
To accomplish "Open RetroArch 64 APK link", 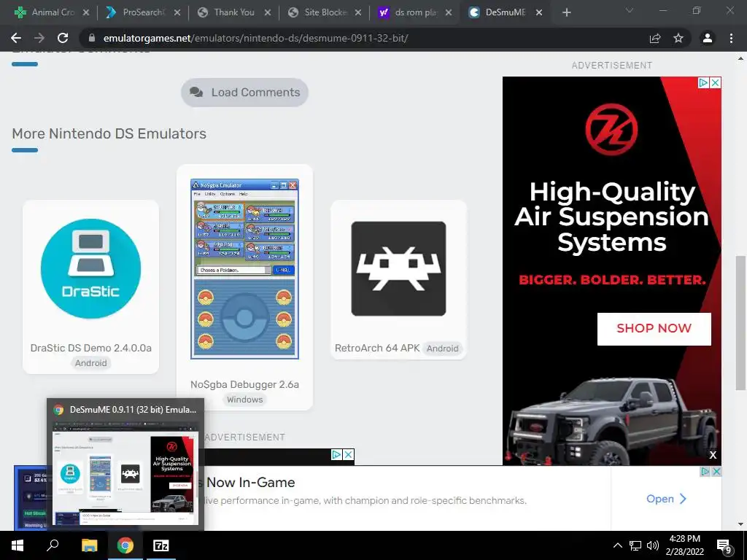I will tap(377, 348).
